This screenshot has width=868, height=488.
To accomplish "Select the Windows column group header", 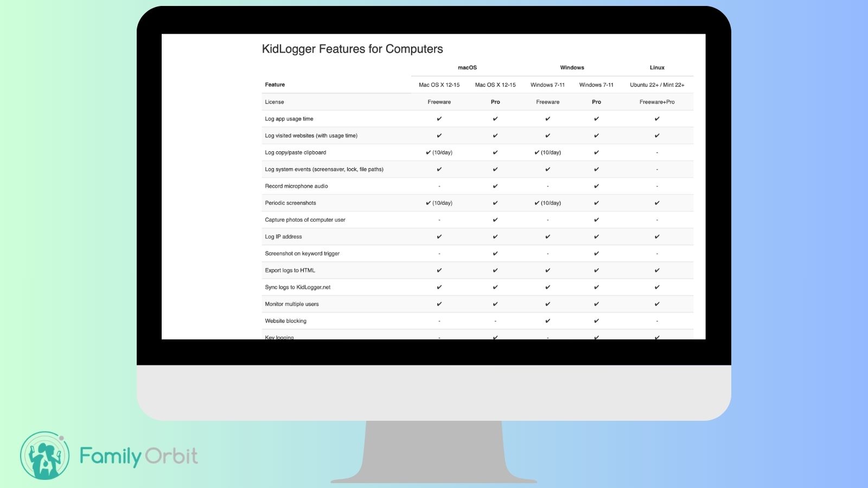I will click(572, 68).
